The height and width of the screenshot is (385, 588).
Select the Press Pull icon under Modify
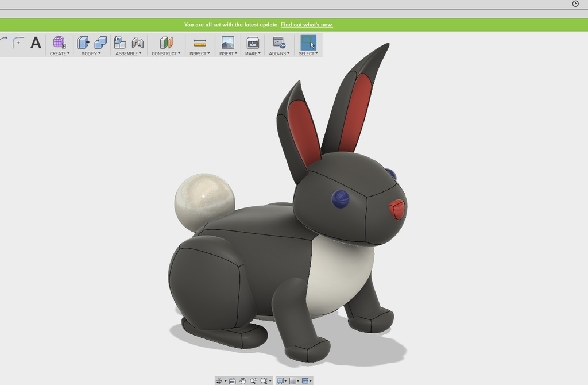point(84,43)
